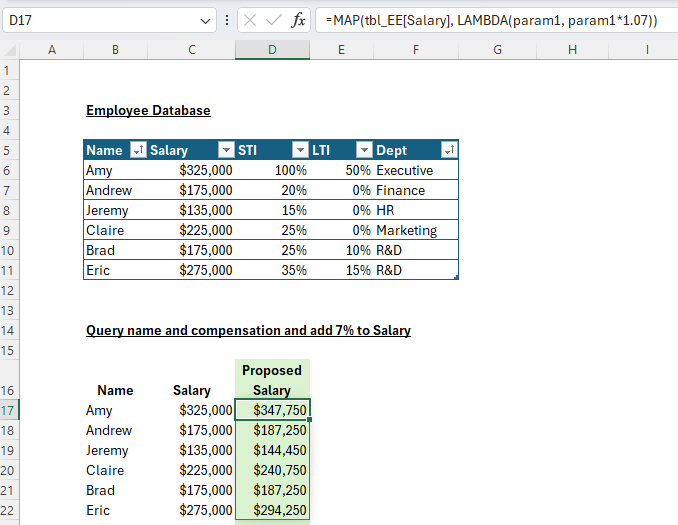
Task: Select Brad's 10% LTI cell
Action: click(341, 250)
